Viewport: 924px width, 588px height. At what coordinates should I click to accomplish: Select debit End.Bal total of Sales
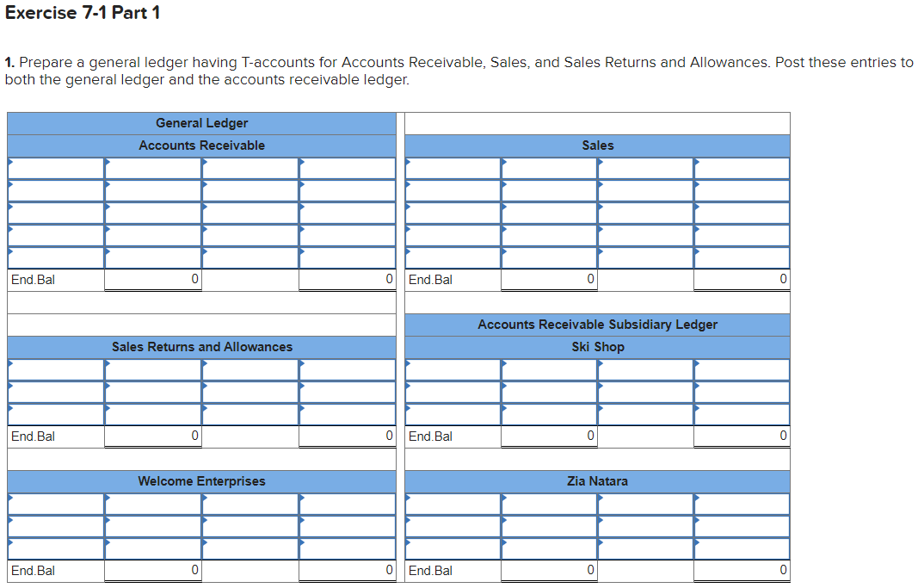point(549,280)
